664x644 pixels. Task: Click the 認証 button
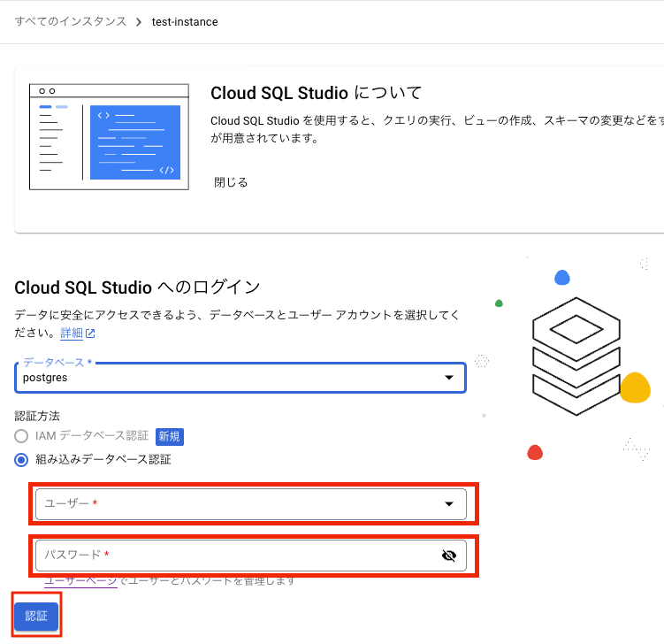click(36, 616)
